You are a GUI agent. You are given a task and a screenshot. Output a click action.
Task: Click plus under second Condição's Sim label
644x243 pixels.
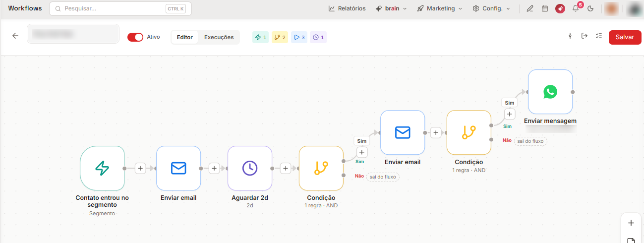click(x=510, y=114)
